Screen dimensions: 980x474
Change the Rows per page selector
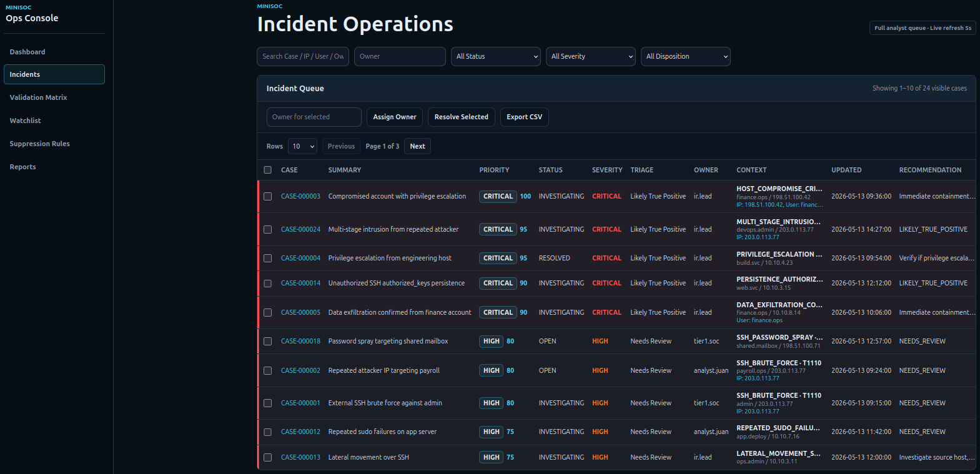pyautogui.click(x=302, y=146)
